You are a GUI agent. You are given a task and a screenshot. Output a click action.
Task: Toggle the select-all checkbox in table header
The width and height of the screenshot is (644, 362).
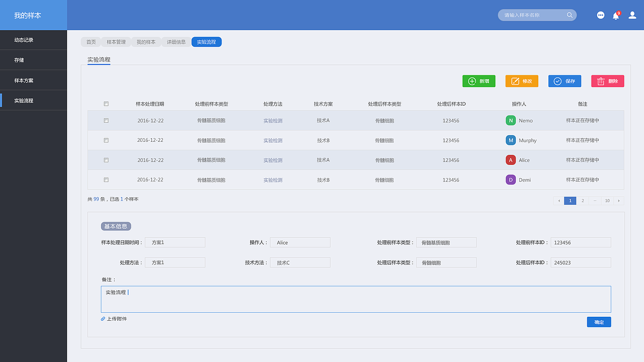click(106, 104)
